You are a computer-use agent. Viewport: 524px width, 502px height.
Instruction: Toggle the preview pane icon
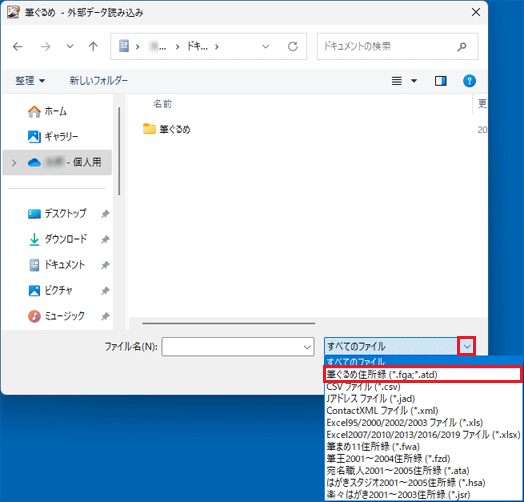coord(440,81)
